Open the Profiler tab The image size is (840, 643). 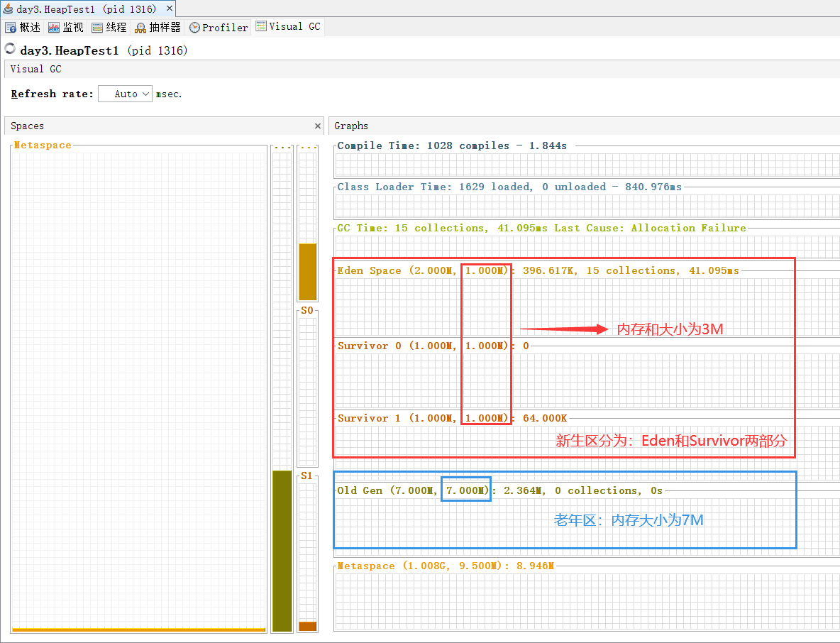coord(219,28)
